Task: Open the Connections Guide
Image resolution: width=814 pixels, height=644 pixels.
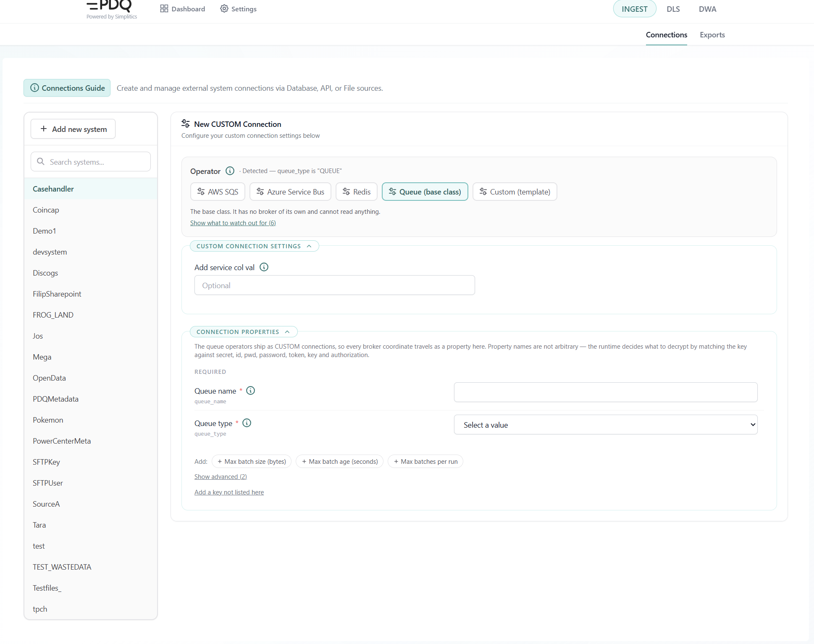Action: click(x=67, y=88)
